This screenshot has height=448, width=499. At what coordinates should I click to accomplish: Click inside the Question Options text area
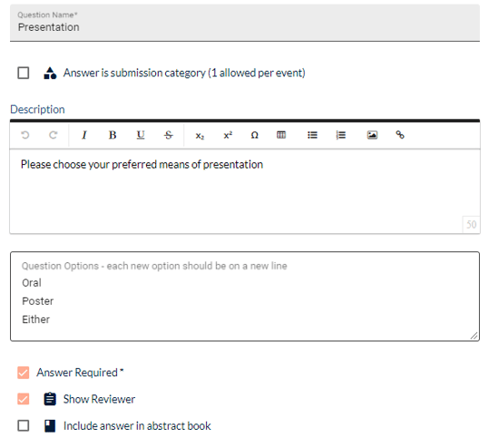[x=245, y=297]
